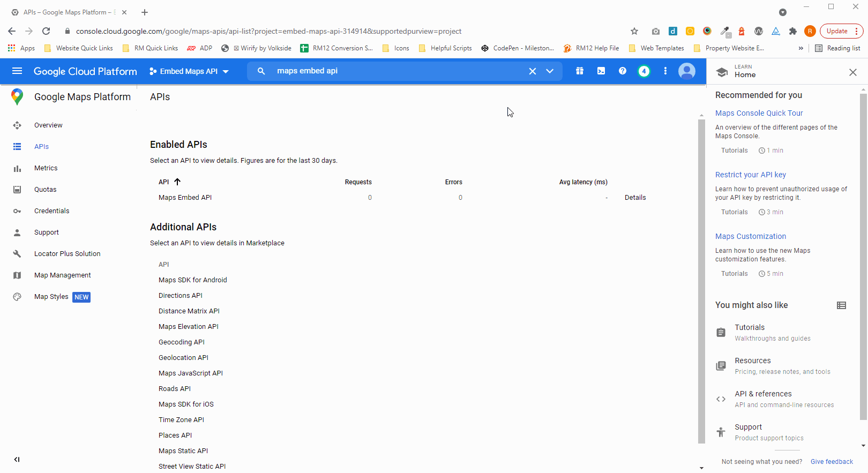Click Google Cloud Platform title
This screenshot has height=473, width=868.
coord(85,71)
